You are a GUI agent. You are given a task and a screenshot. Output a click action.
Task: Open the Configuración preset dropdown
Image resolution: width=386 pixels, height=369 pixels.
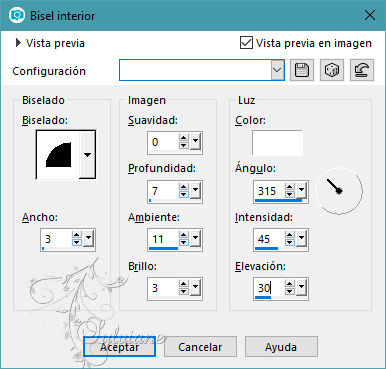click(277, 70)
